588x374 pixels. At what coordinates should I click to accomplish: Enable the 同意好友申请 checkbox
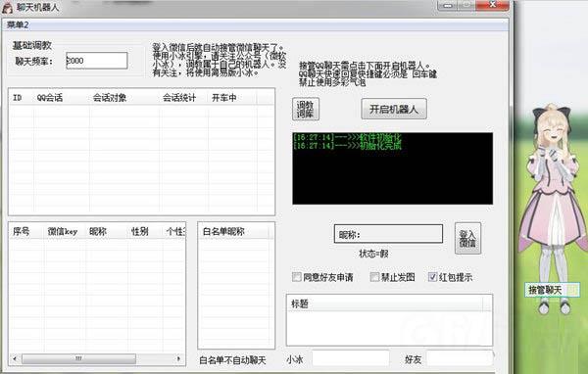pyautogui.click(x=297, y=277)
